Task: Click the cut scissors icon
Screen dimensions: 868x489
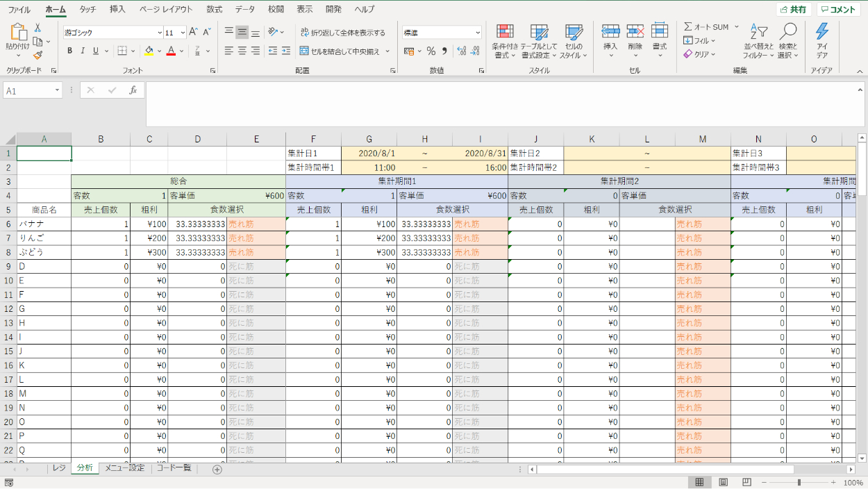Action: 37,28
